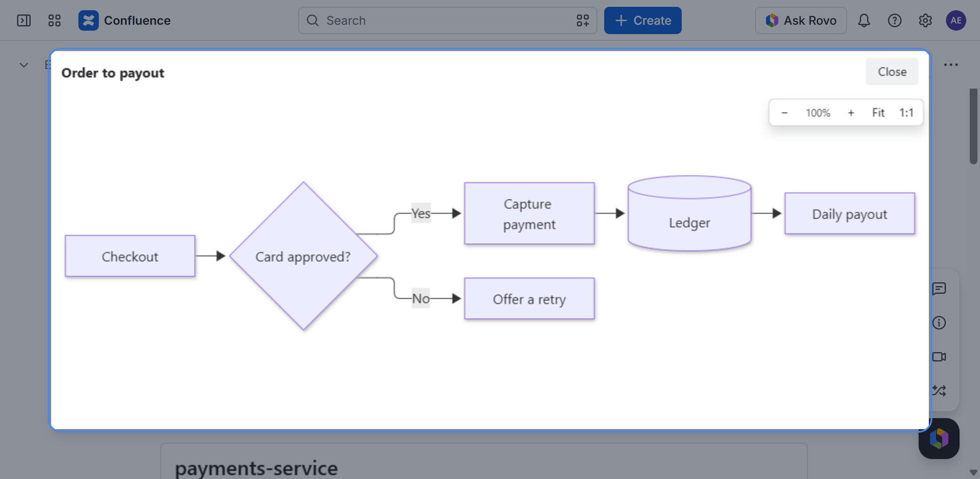The image size is (980, 479).
Task: Expand the chevron on the left edge
Action: 23,65
